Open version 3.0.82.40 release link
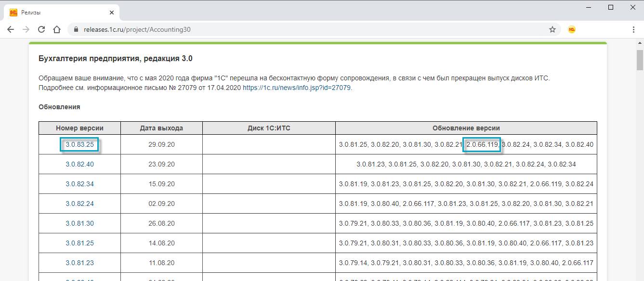Viewport: 644px width, 281px height. pos(79,164)
